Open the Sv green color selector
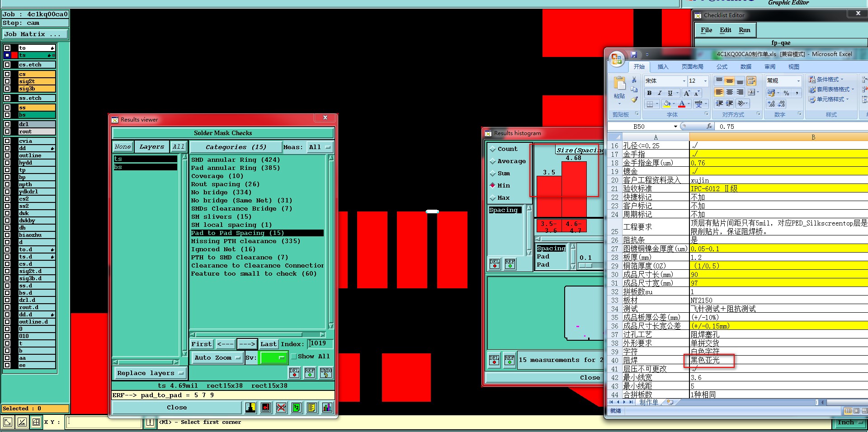The image size is (868, 432). [274, 357]
